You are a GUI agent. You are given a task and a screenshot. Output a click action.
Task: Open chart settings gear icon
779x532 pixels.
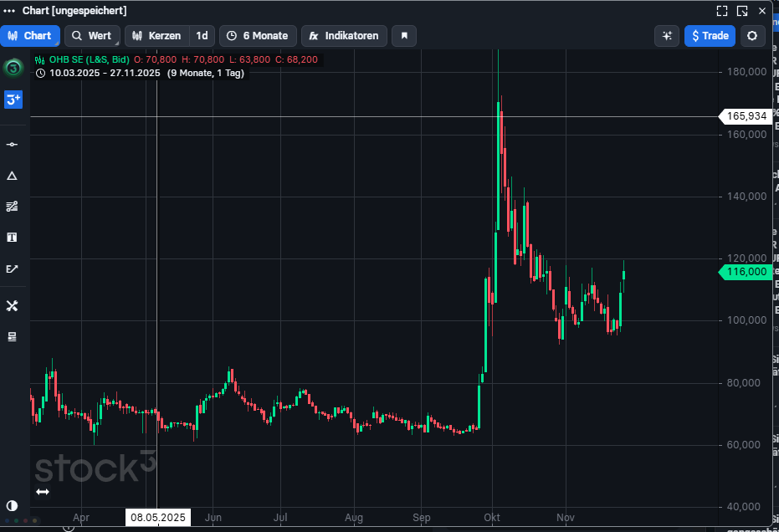pos(752,36)
